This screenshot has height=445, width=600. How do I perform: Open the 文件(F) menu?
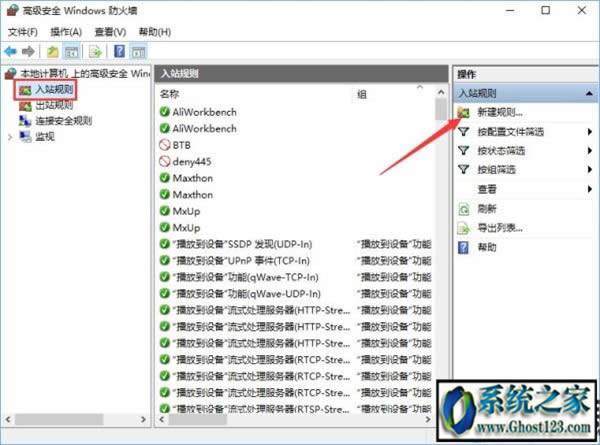click(x=23, y=32)
